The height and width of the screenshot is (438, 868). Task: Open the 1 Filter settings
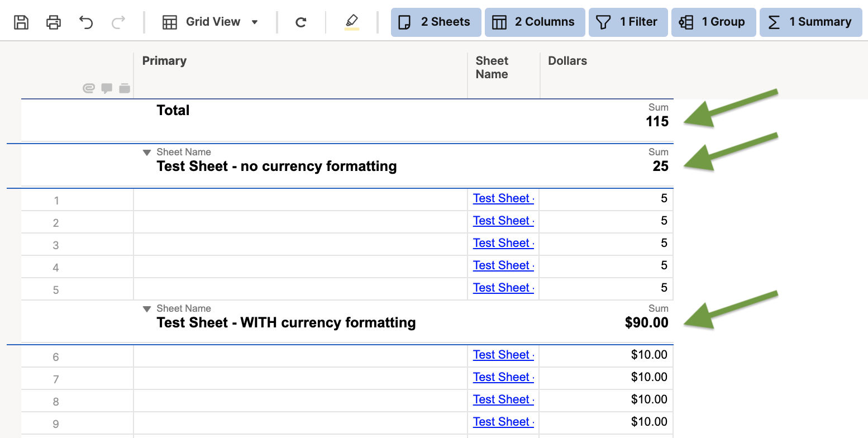click(628, 22)
